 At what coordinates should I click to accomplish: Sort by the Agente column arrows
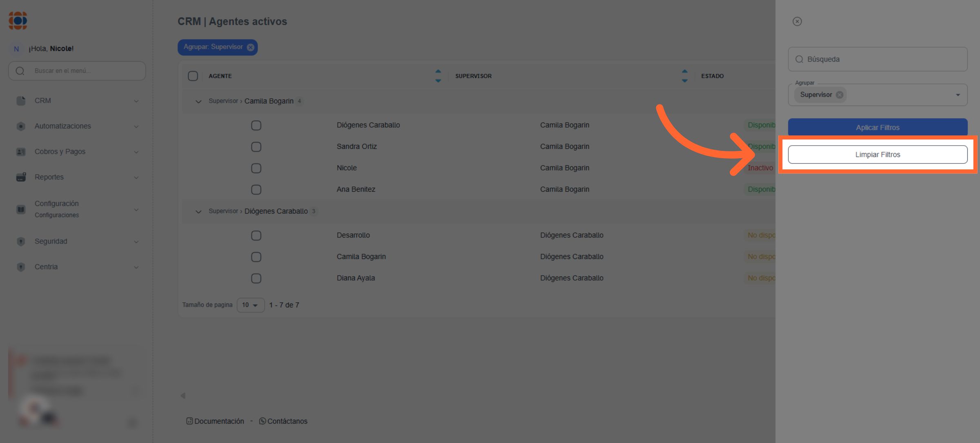[438, 76]
